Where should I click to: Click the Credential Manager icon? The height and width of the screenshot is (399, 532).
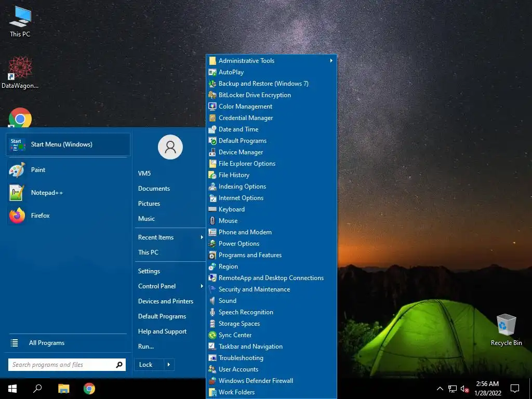click(x=212, y=118)
